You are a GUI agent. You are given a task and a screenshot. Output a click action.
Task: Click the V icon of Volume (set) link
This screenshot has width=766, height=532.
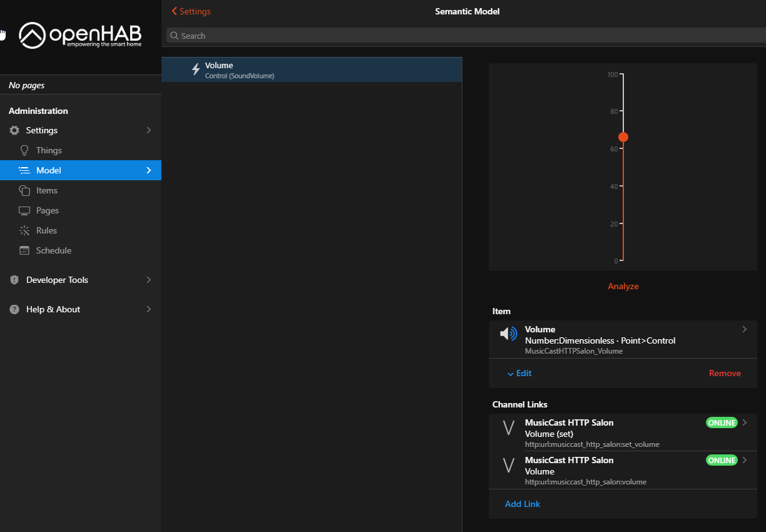point(509,428)
